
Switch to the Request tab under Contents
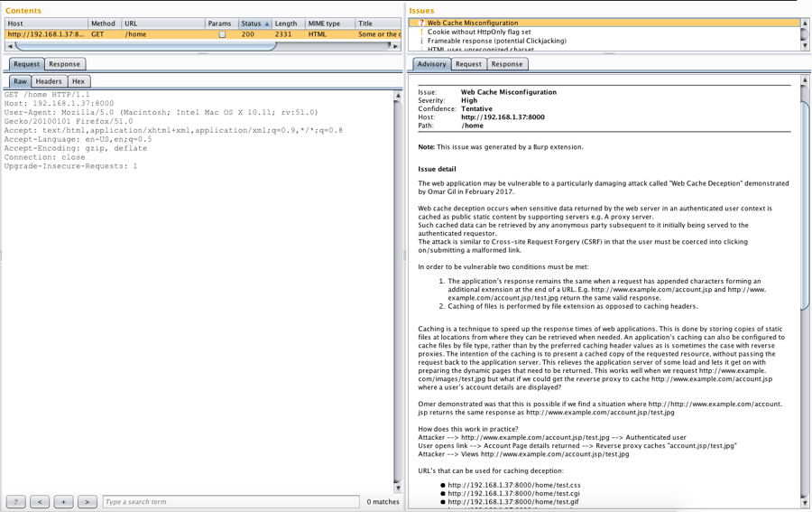click(x=26, y=64)
